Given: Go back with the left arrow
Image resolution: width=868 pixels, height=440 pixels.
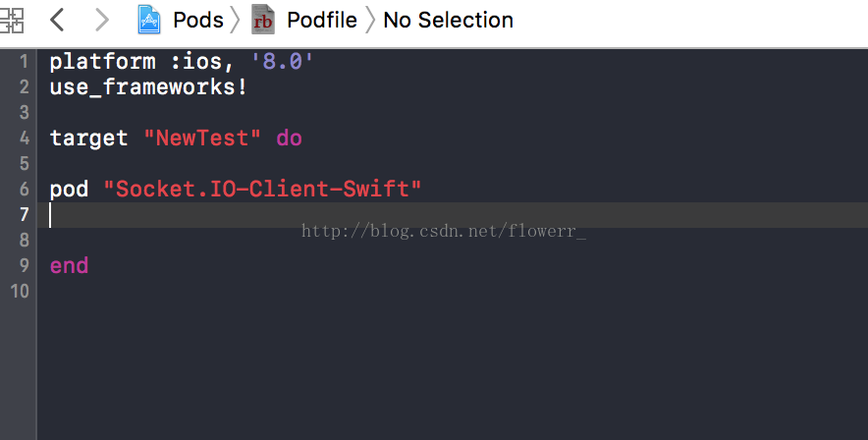Looking at the screenshot, I should (x=57, y=21).
